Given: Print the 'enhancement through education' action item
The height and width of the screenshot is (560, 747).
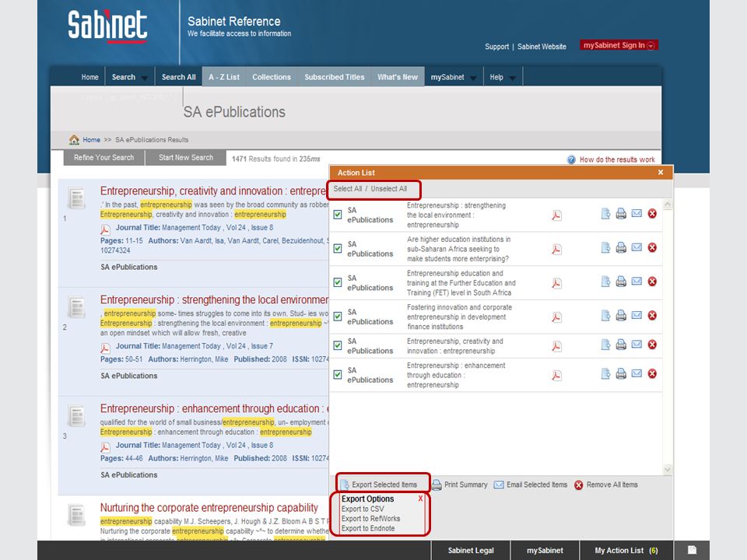Looking at the screenshot, I should [621, 373].
